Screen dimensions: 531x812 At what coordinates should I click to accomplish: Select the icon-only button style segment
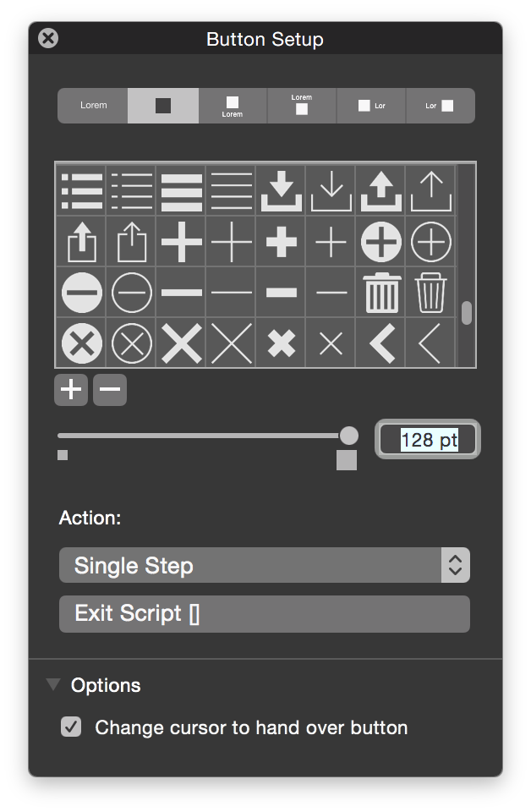click(163, 106)
